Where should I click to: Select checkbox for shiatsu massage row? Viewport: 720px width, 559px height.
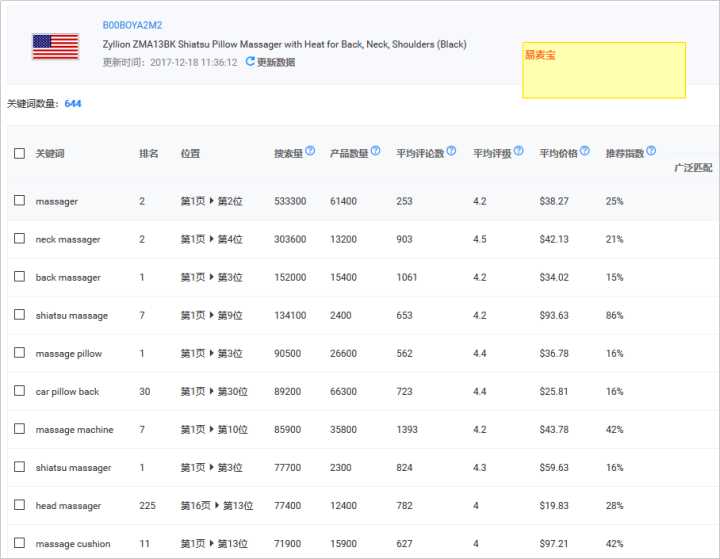[x=20, y=315]
